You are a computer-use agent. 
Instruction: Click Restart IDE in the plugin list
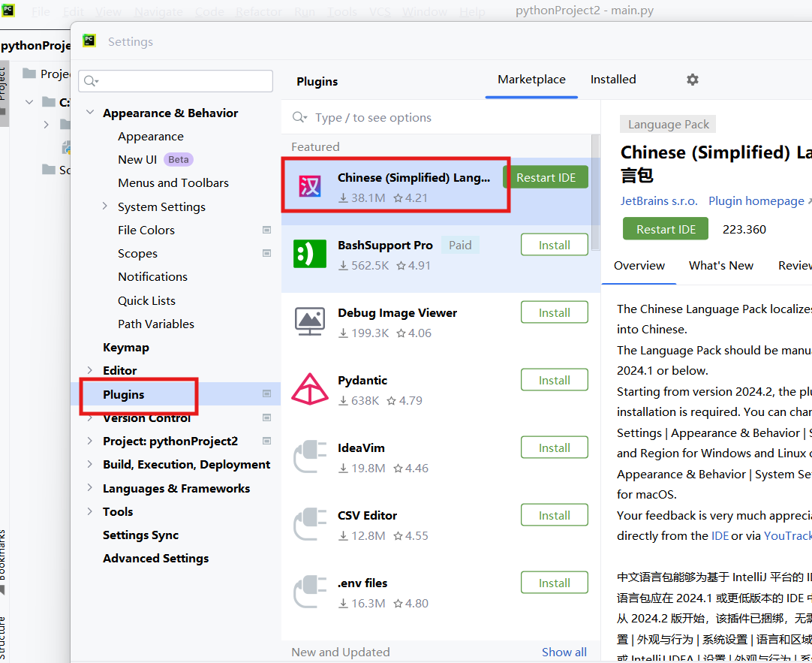(x=546, y=178)
